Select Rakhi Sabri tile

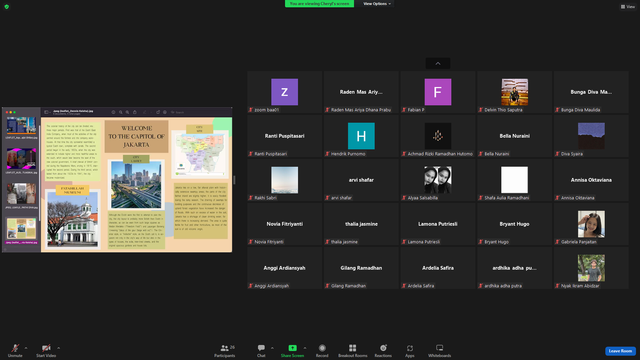(x=284, y=180)
